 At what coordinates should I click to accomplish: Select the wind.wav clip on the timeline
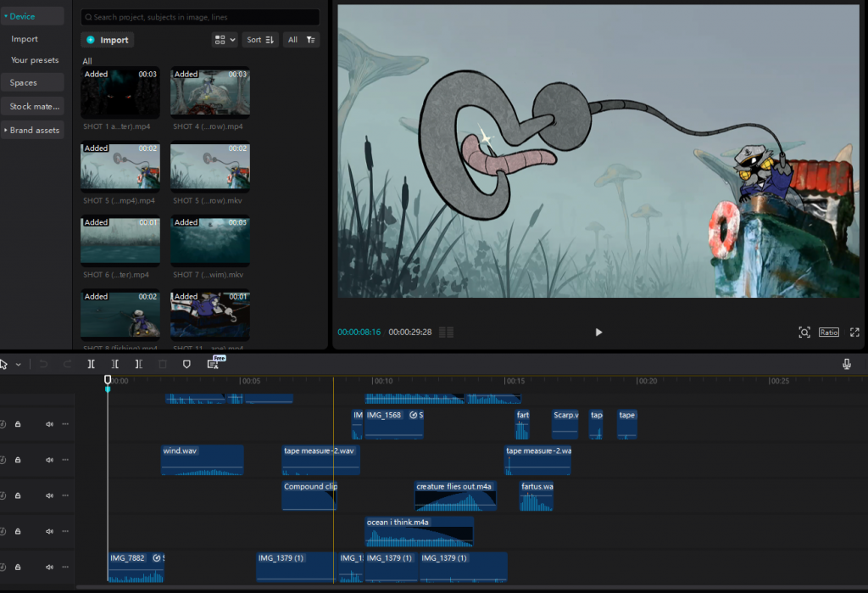[x=202, y=460]
